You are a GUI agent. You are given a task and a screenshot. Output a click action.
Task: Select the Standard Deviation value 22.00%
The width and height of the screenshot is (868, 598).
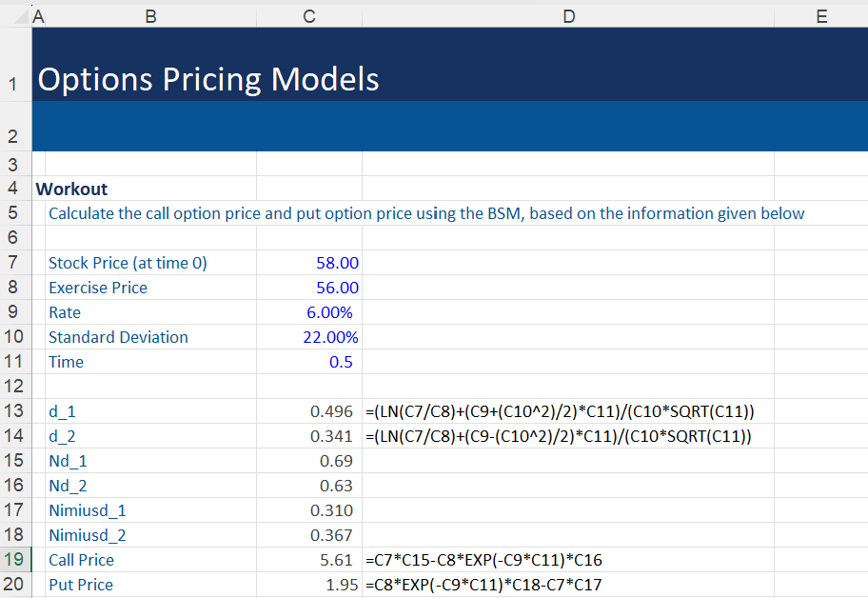point(308,337)
